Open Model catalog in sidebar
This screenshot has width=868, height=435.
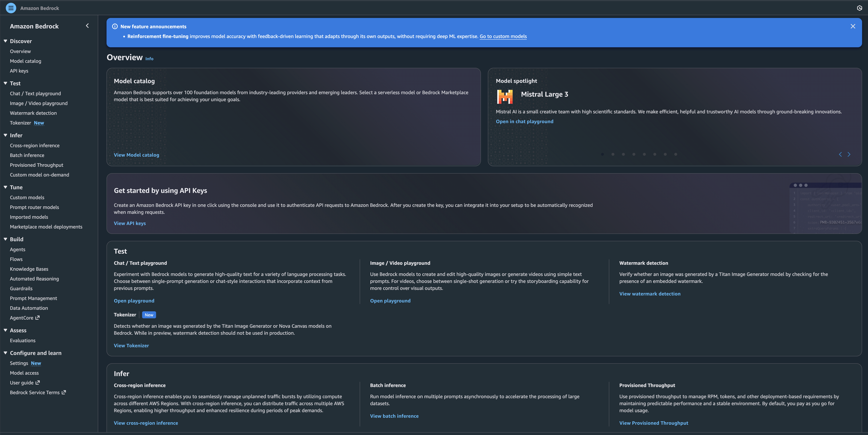(x=26, y=61)
